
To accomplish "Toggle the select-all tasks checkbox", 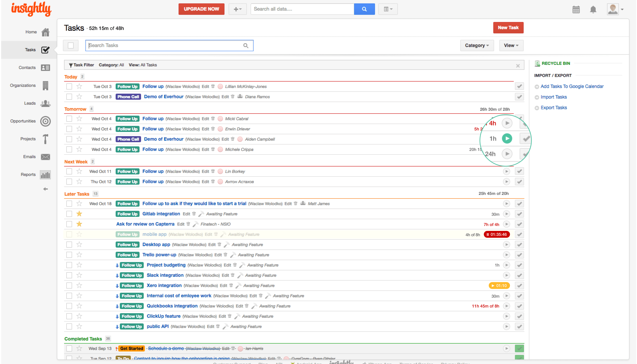I will pos(71,45).
